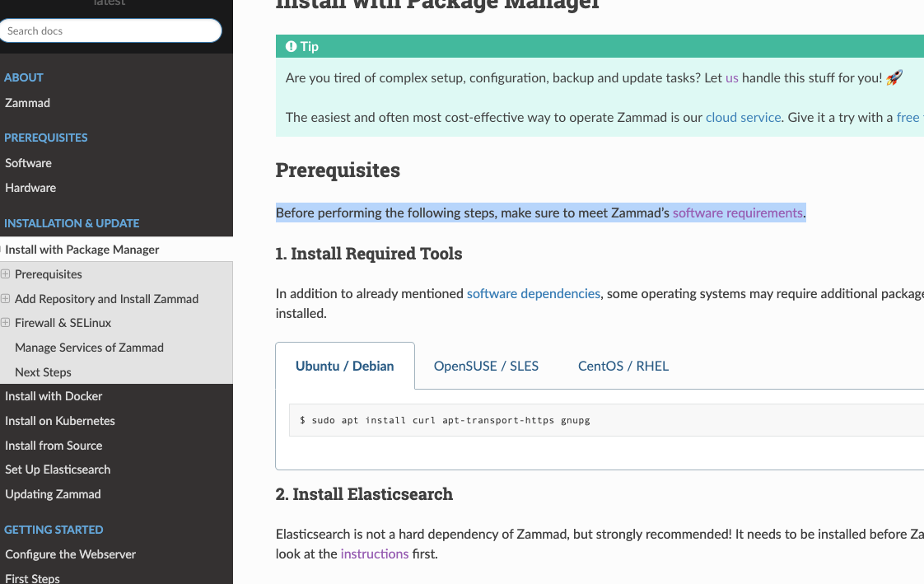Image resolution: width=924 pixels, height=584 pixels.
Task: Go to Install on Kubernetes page
Action: (60, 421)
